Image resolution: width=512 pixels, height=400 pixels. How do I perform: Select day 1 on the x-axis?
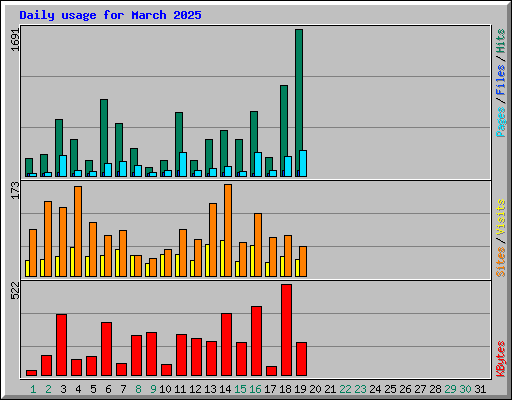click(33, 389)
